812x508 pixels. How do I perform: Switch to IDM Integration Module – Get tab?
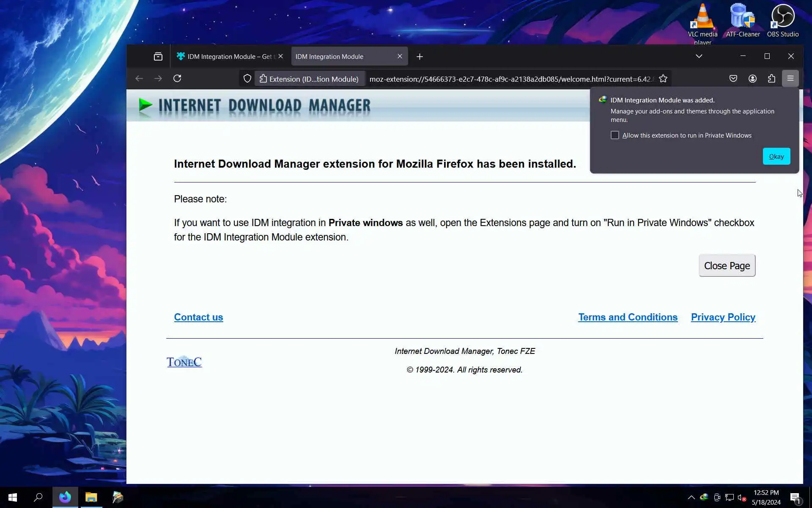pyautogui.click(x=226, y=57)
